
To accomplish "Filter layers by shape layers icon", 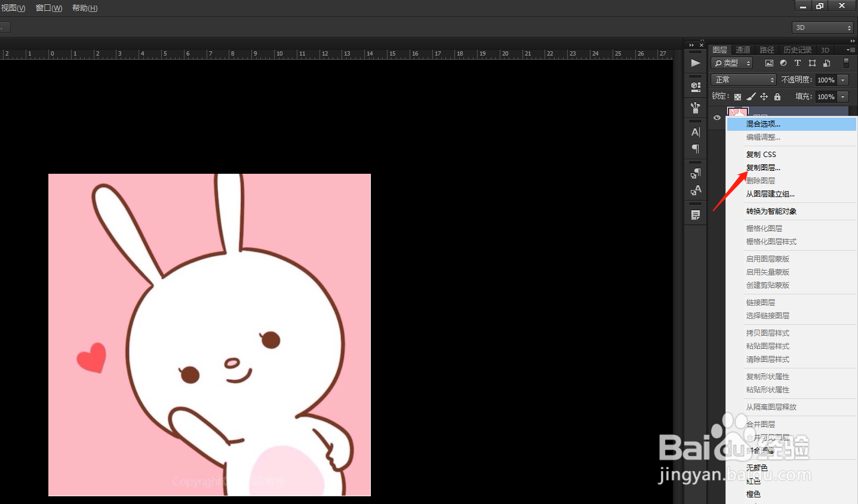I will tap(812, 63).
